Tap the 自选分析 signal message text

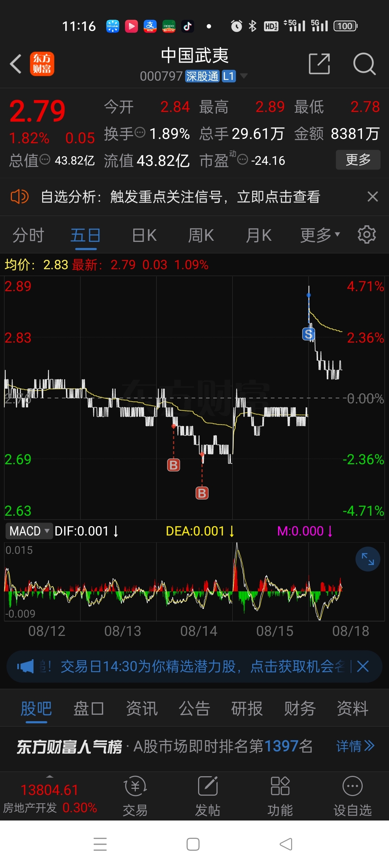[x=180, y=197]
